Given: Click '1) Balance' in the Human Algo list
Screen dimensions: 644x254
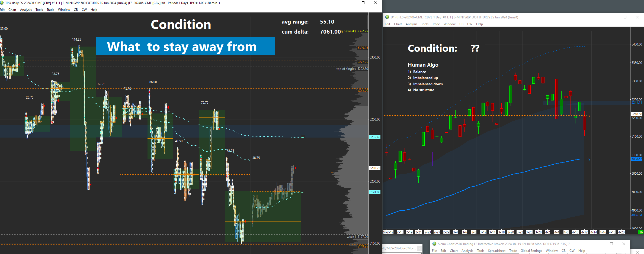Looking at the screenshot, I should pos(417,72).
